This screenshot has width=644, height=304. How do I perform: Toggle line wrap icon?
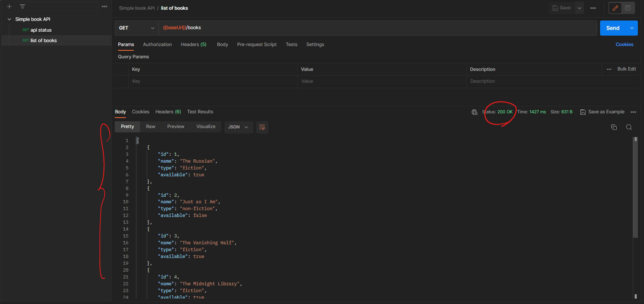coord(262,127)
